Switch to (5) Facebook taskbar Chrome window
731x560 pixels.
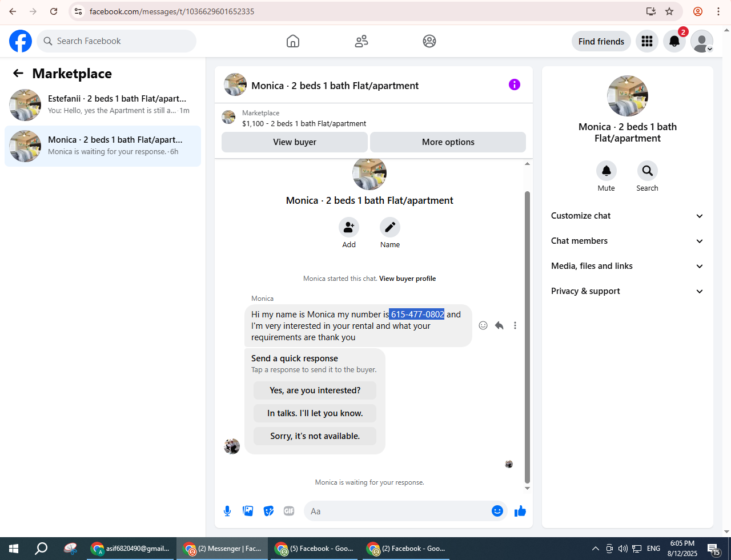[315, 549]
